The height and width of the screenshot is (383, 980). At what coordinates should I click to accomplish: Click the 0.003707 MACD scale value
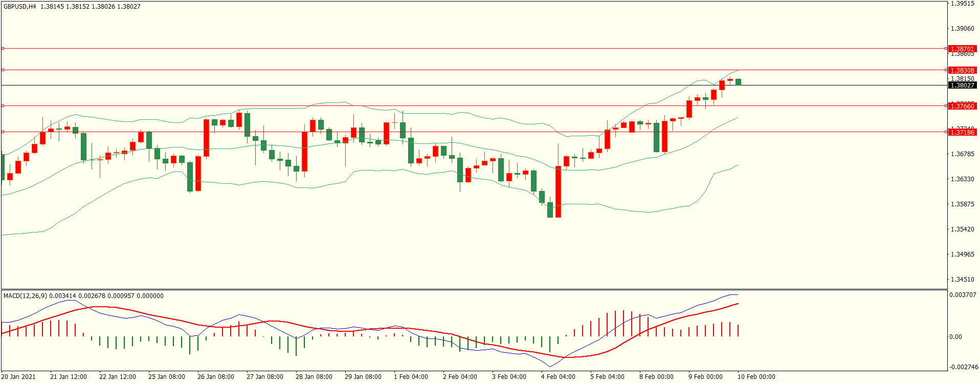point(963,295)
